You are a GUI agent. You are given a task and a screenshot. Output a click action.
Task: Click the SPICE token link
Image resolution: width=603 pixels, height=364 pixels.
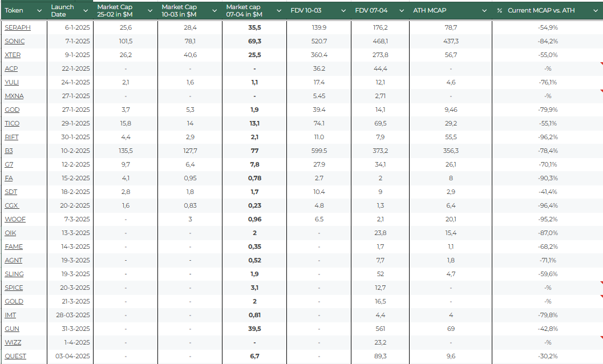click(x=14, y=288)
